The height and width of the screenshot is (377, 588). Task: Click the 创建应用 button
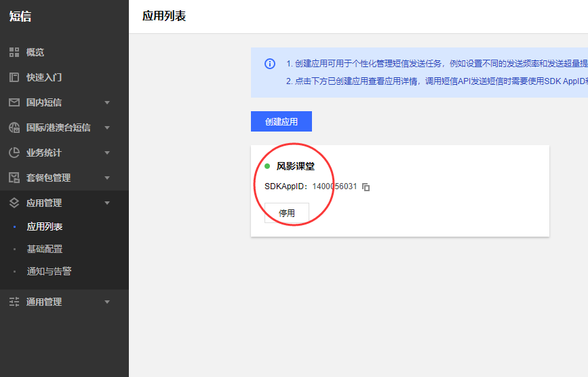click(x=281, y=121)
